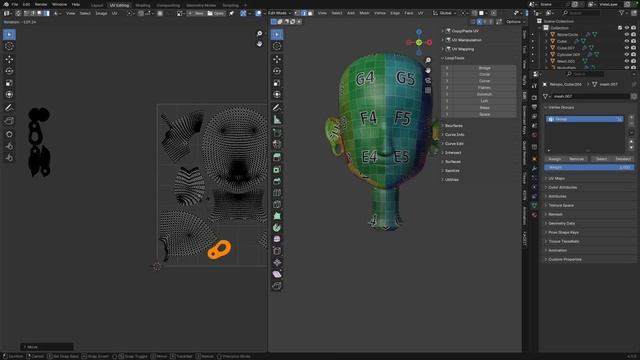The height and width of the screenshot is (360, 640).
Task: Open the Modifiers wrench properties tab
Action: [534, 168]
